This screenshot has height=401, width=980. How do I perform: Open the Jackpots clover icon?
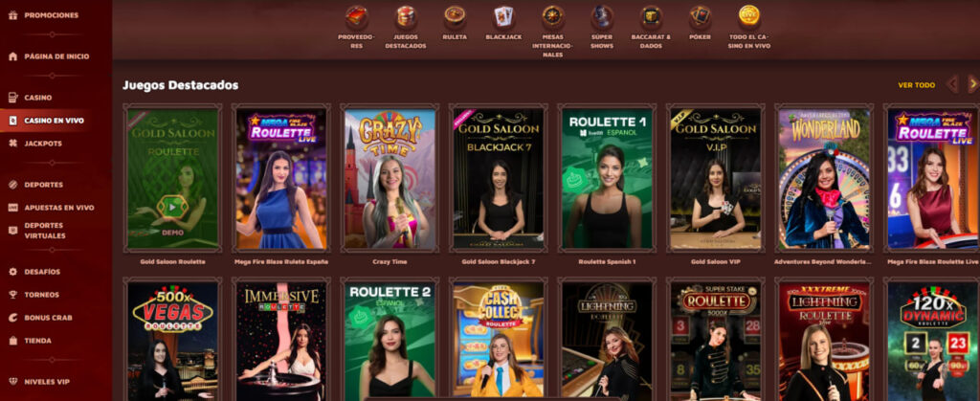coord(12,144)
